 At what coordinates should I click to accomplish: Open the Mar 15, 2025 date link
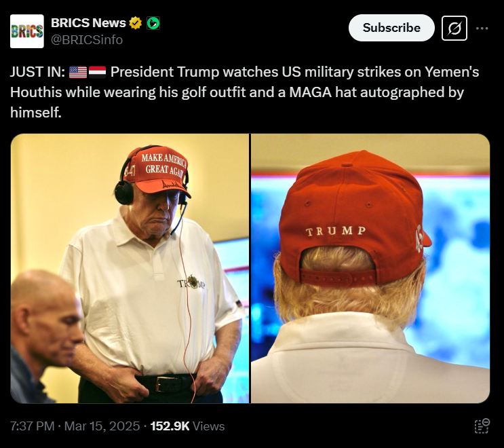(102, 426)
